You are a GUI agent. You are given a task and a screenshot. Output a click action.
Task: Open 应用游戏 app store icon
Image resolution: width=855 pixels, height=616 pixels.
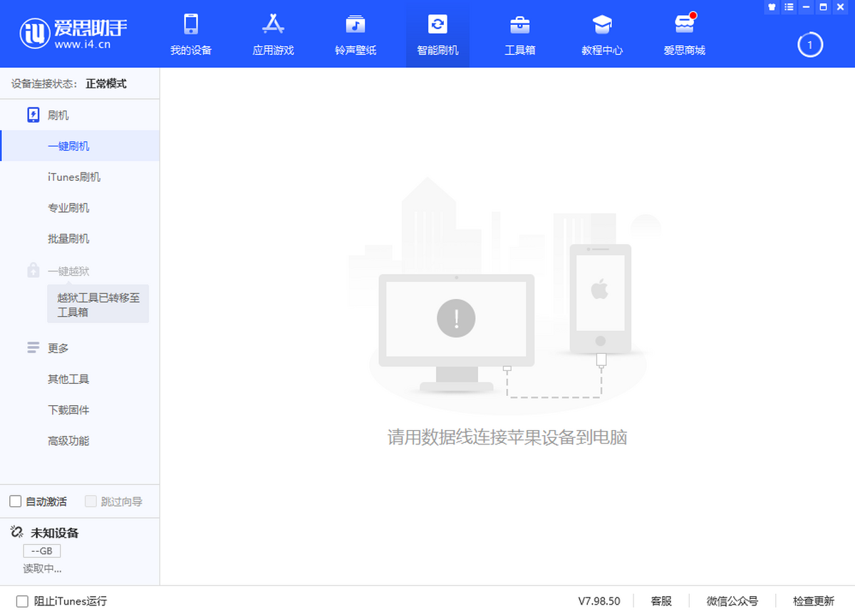click(273, 25)
